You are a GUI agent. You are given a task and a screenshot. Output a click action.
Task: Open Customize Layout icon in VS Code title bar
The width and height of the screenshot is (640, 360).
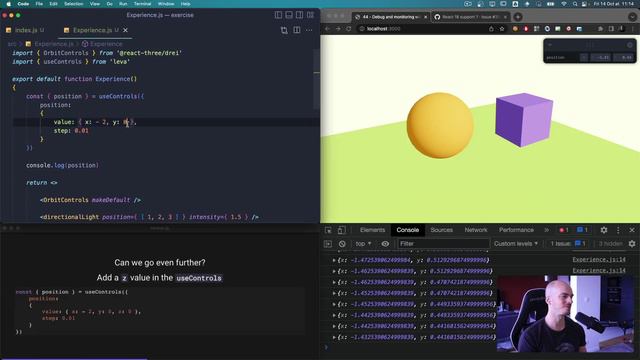point(311,15)
